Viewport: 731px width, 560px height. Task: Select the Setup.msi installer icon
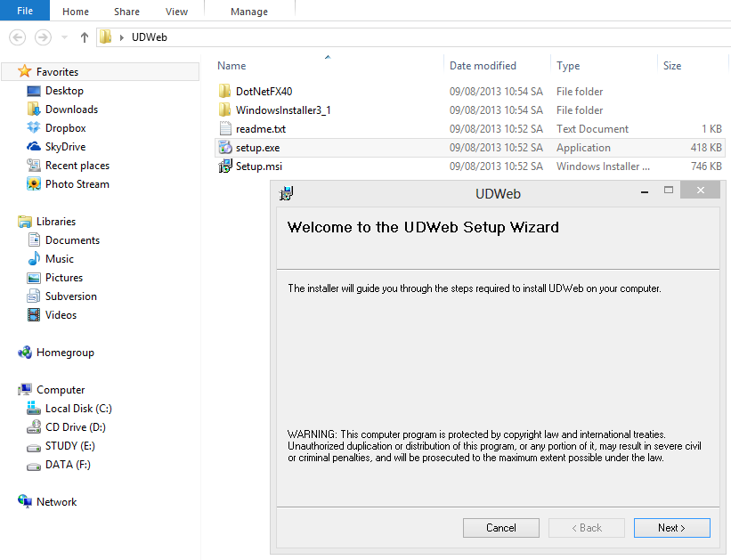(x=225, y=166)
